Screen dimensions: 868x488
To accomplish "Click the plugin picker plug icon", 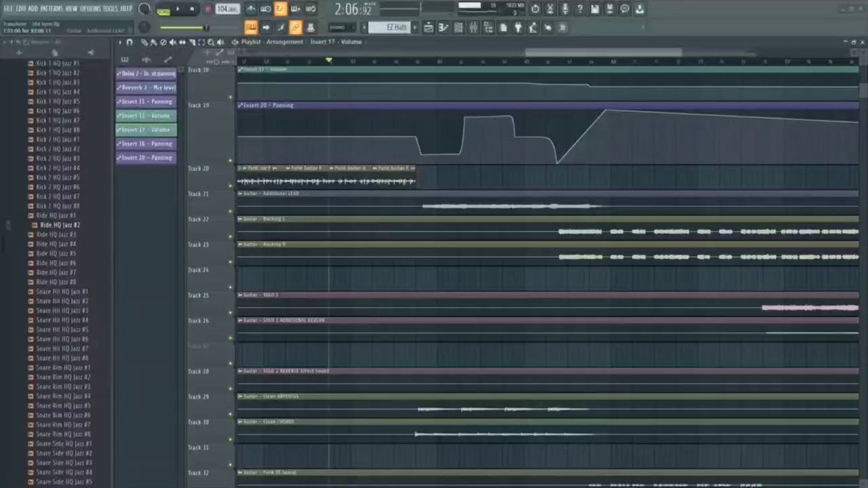I will pos(519,27).
